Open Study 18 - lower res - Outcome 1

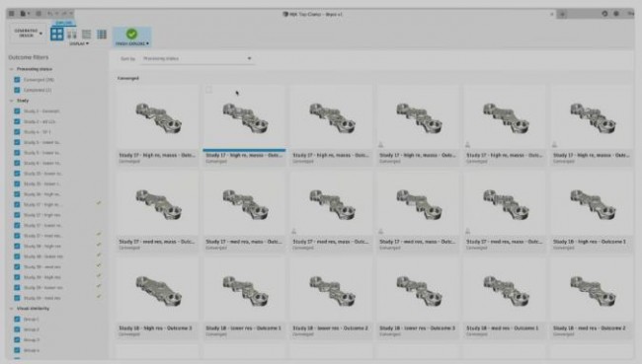[244, 297]
